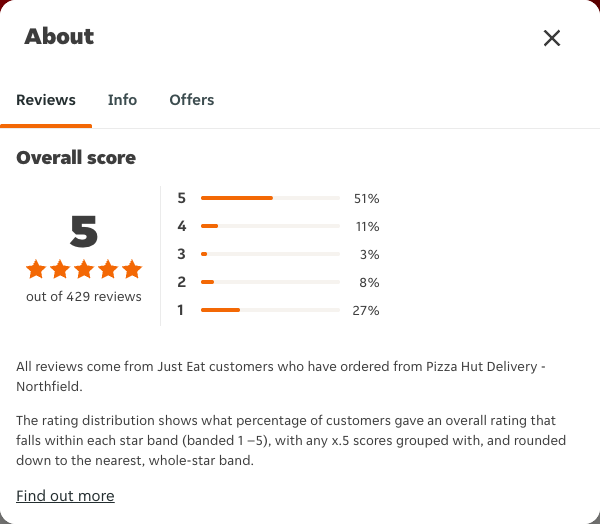Click the fourth orange star icon
The width and height of the screenshot is (600, 524).
(x=108, y=269)
